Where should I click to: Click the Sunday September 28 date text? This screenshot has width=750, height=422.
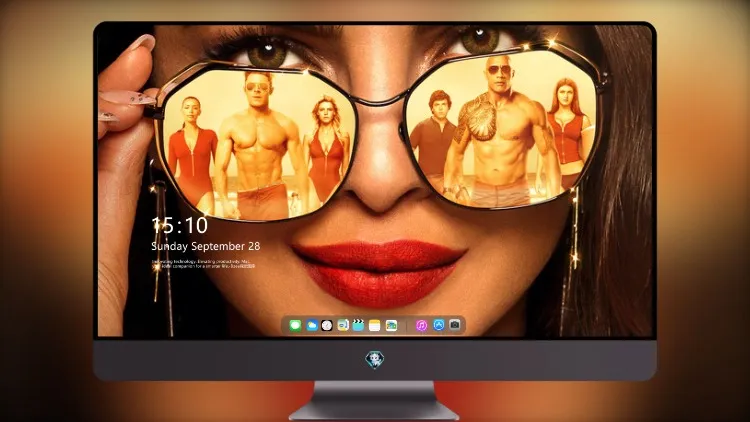click(206, 246)
